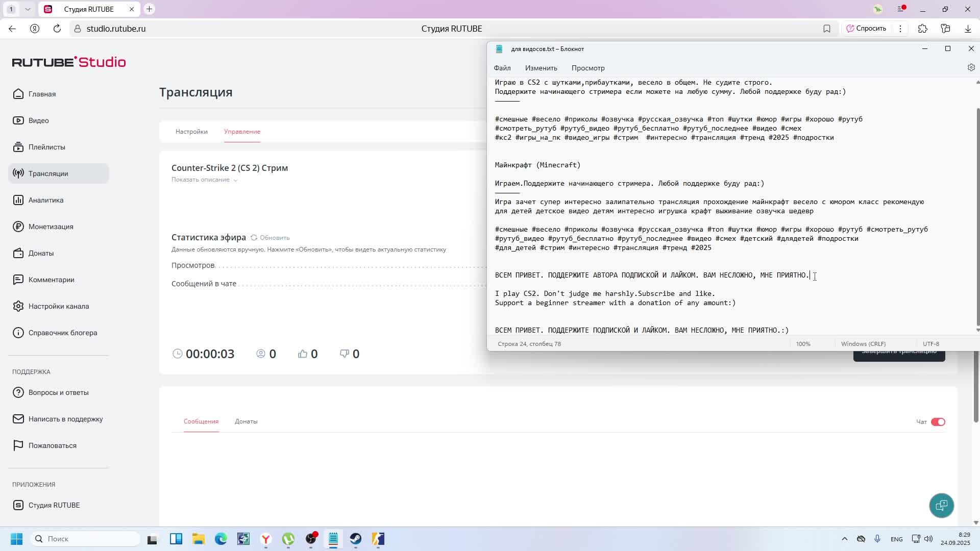Open Монетизация page
The height and width of the screenshot is (551, 980).
pyautogui.click(x=51, y=227)
